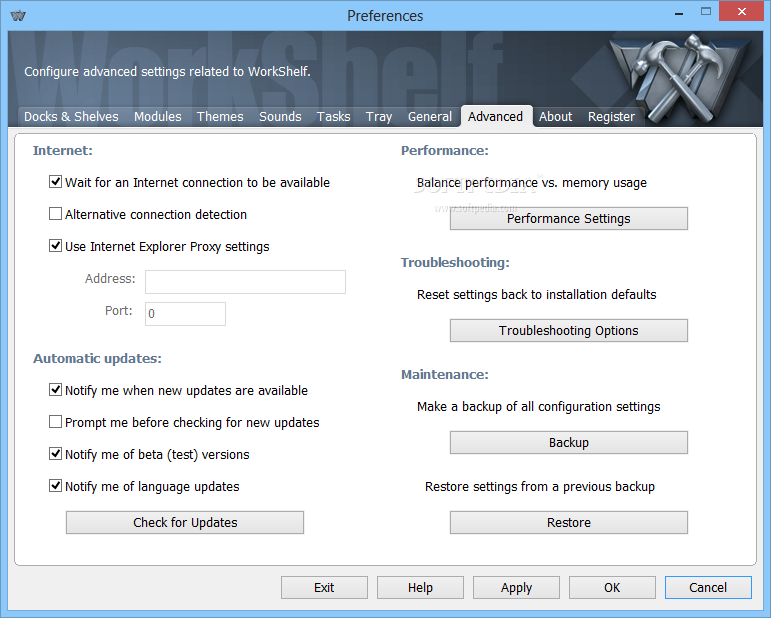The height and width of the screenshot is (618, 771).
Task: Switch to the Register tab
Action: click(x=611, y=117)
